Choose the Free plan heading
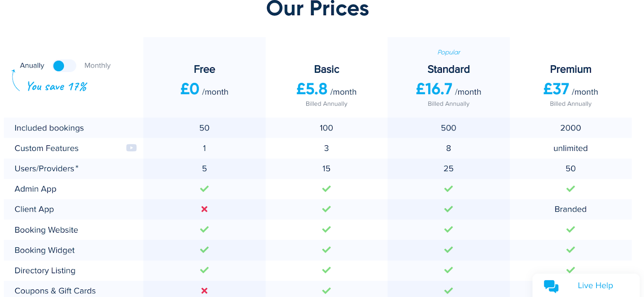The width and height of the screenshot is (644, 297). point(204,69)
